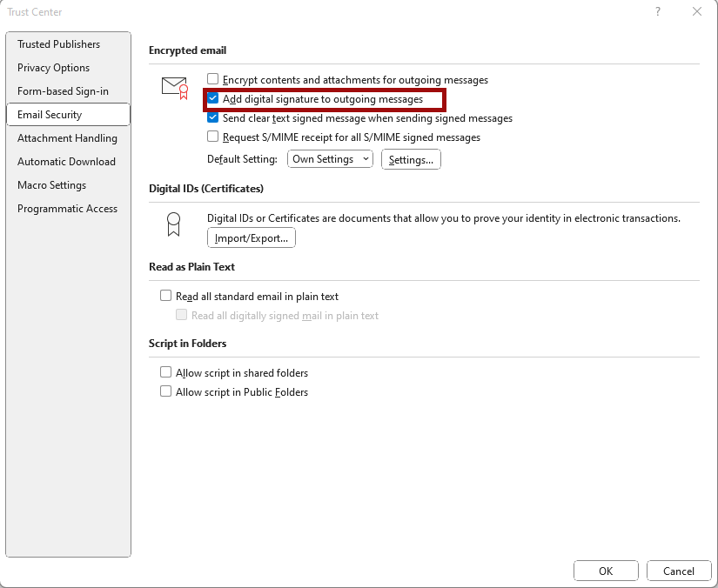Go to Macro Settings category
Viewport: 718px width, 588px height.
coord(51,185)
